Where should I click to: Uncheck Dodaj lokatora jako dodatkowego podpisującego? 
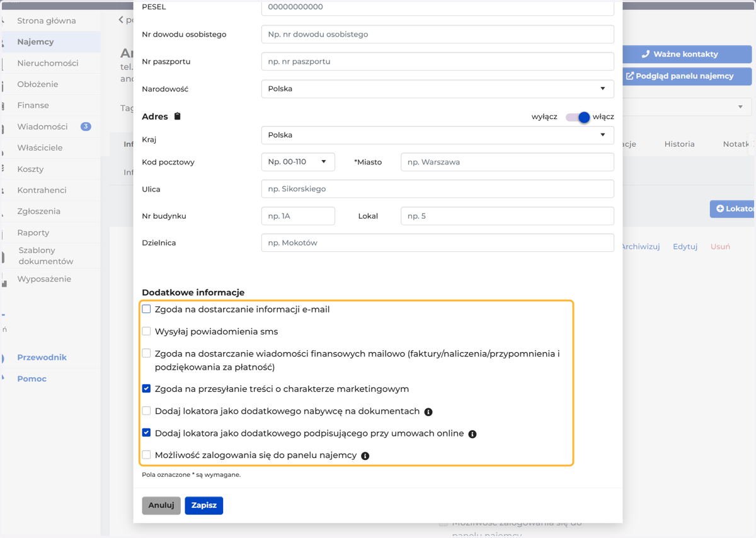click(x=146, y=433)
